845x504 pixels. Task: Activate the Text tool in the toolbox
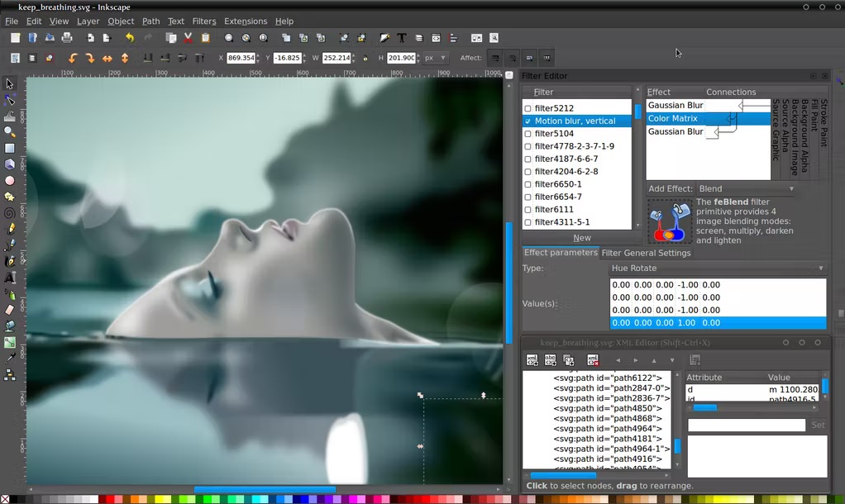10,278
